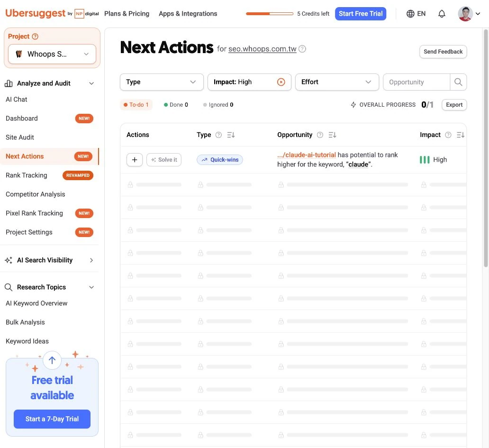489x448 pixels.
Task: Collapse the Research Topics section
Action: [x=91, y=287]
